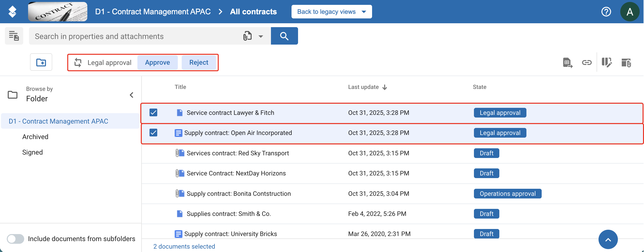Screen dimensions: 644x252
Task: Uncheck Service contract Lawyer & Fitch checkbox
Action: pyautogui.click(x=153, y=112)
